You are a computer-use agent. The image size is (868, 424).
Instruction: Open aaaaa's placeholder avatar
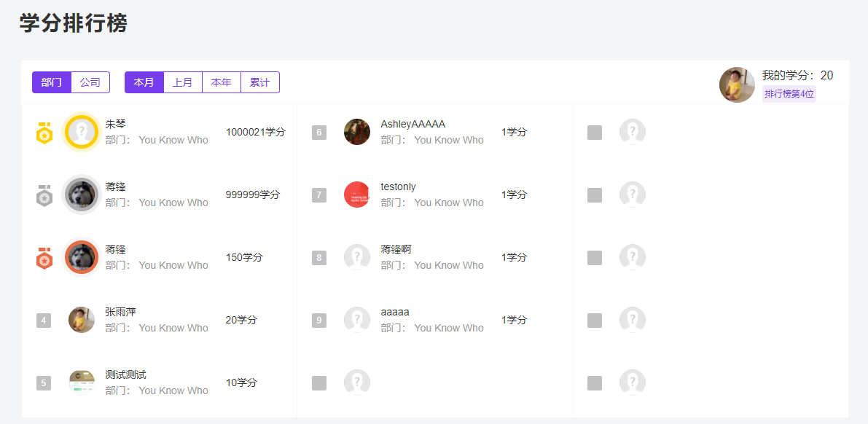pos(357,319)
